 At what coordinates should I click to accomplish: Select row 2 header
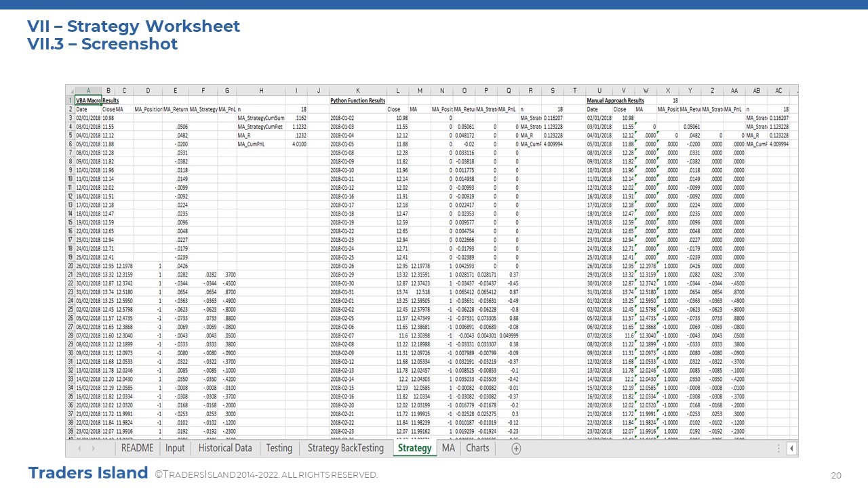coord(70,108)
